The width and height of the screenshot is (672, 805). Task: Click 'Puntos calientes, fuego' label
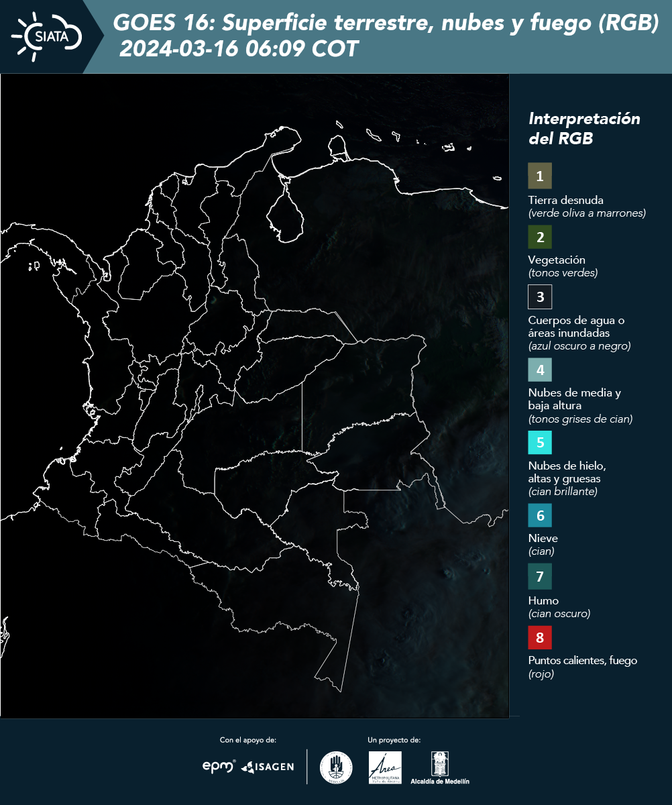(x=583, y=661)
